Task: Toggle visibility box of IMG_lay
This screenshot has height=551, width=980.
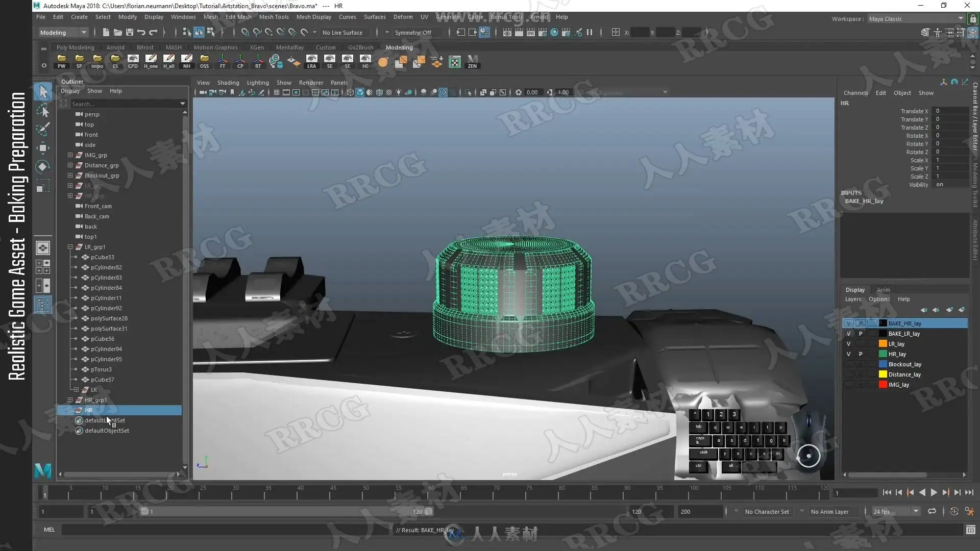Action: 848,385
